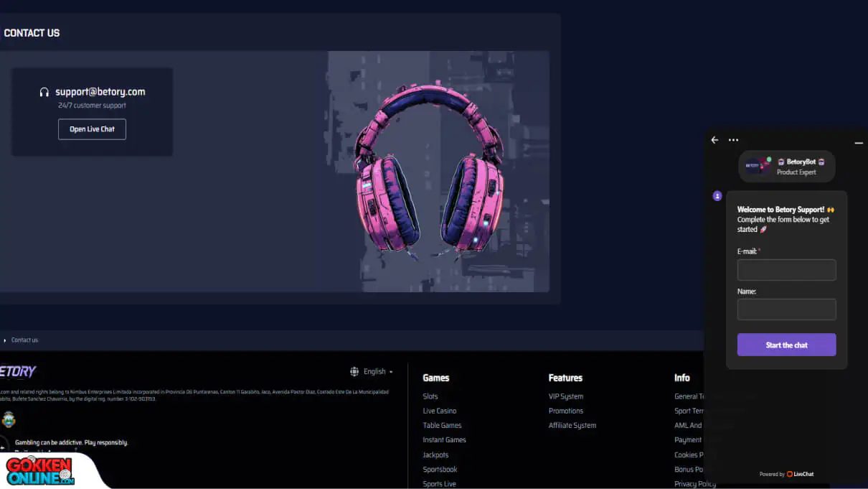Open the Affiliate System link
This screenshot has height=489, width=868.
[572, 425]
